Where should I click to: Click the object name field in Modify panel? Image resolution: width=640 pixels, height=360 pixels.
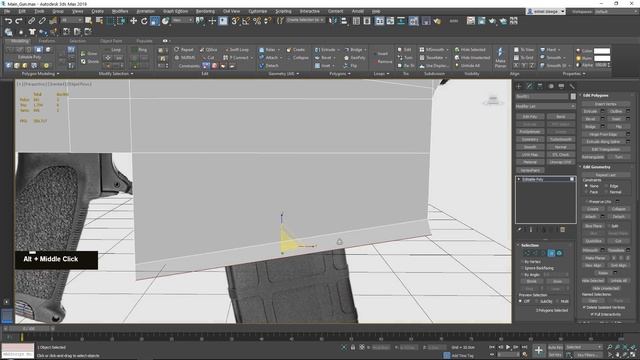542,96
